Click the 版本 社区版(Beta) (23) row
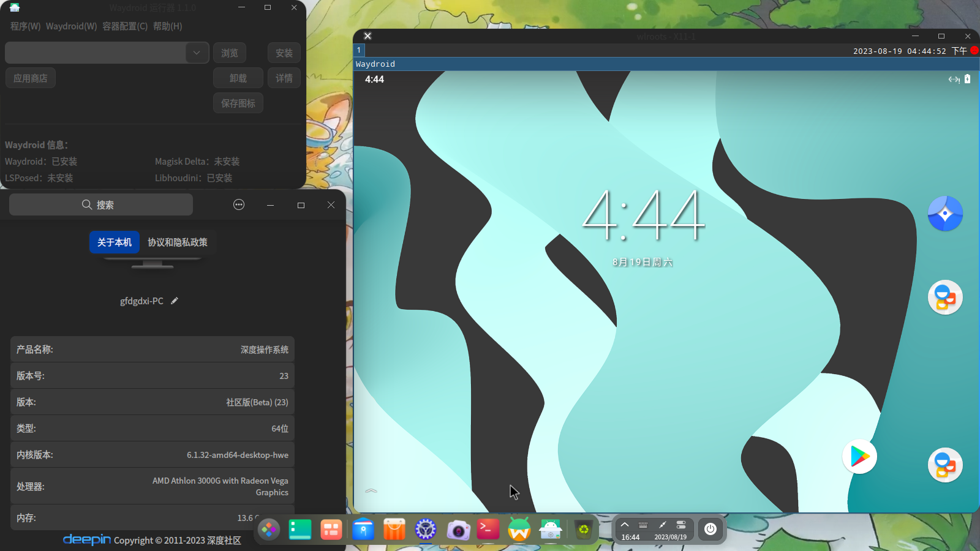 [x=153, y=402]
